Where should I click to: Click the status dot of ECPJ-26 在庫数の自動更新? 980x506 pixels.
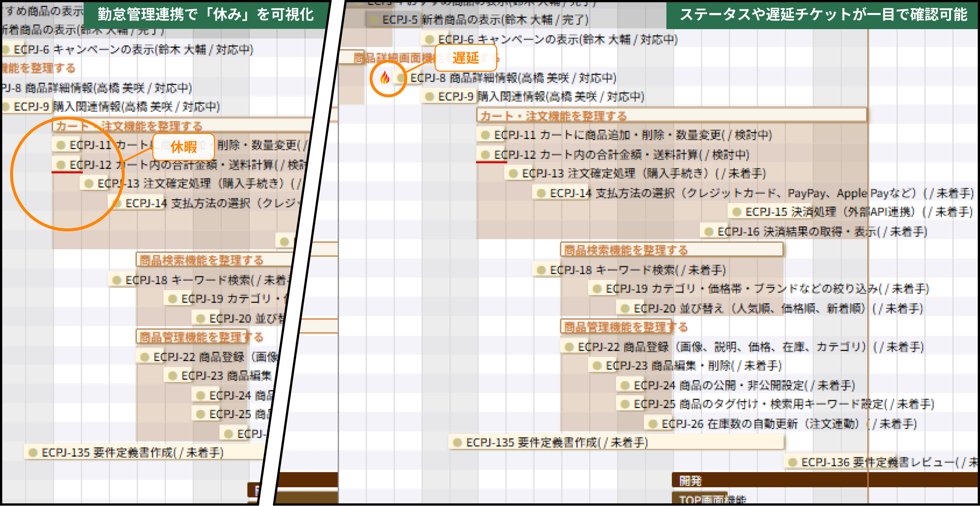653,424
